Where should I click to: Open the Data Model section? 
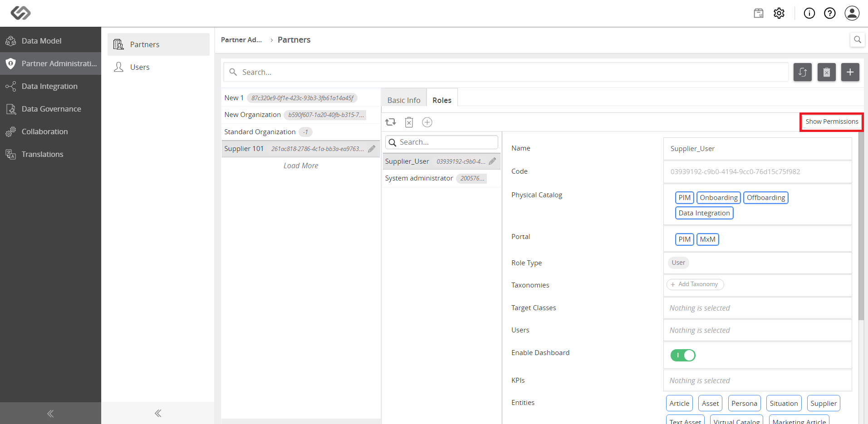(50, 41)
